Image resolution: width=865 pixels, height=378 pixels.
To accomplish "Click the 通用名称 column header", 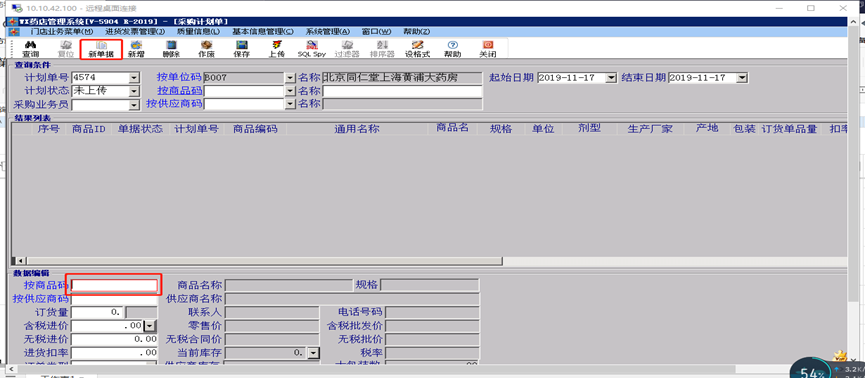I will [x=357, y=129].
